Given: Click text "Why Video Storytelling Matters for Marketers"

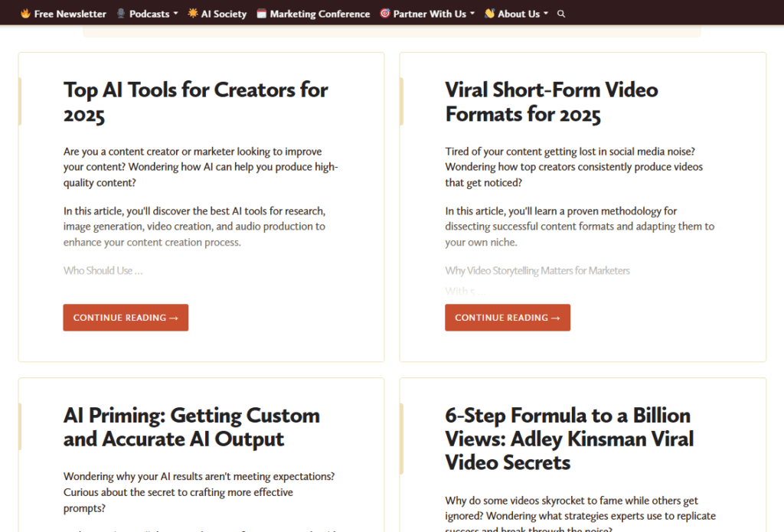Looking at the screenshot, I should click(x=537, y=270).
